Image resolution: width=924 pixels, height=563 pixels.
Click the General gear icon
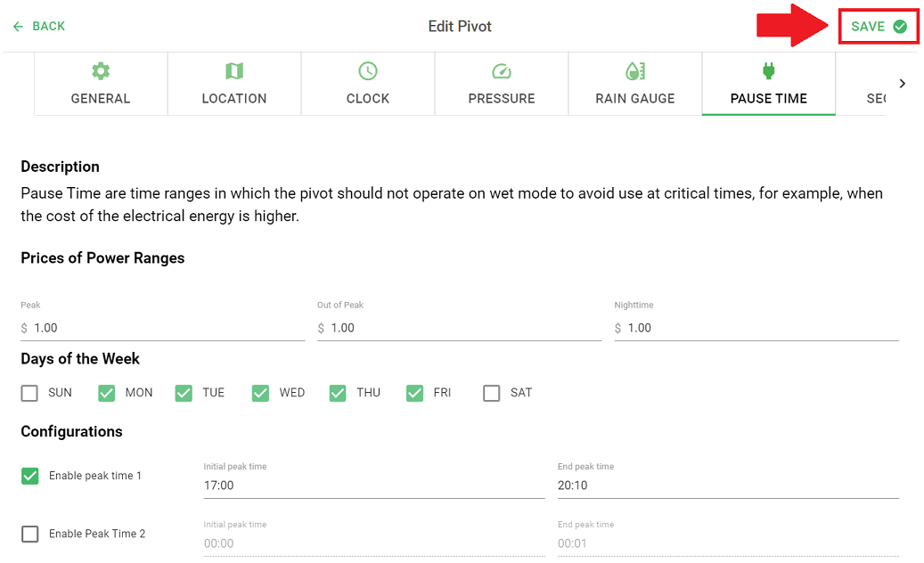click(x=101, y=71)
